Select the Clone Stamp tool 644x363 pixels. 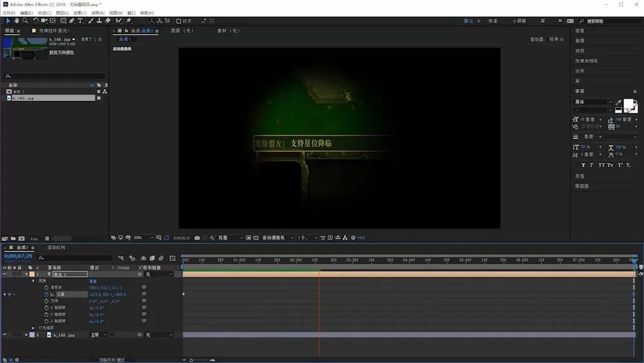click(x=99, y=21)
